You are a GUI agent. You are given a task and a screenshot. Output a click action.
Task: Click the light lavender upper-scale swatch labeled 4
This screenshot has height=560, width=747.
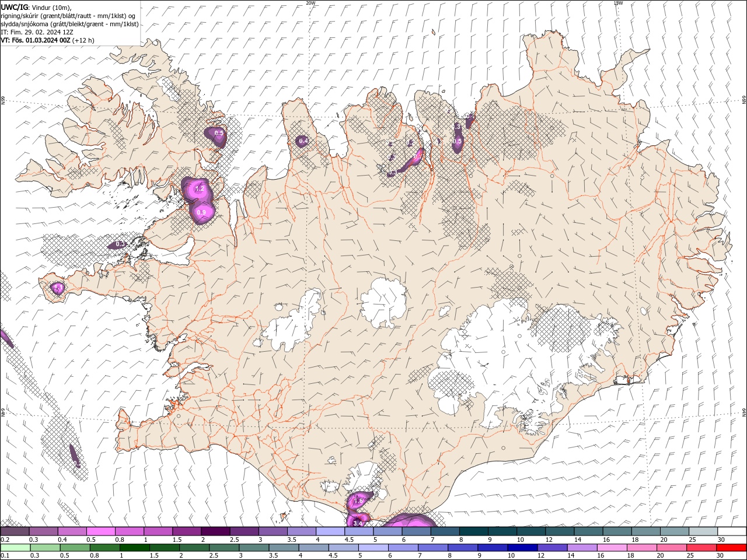coord(330,531)
